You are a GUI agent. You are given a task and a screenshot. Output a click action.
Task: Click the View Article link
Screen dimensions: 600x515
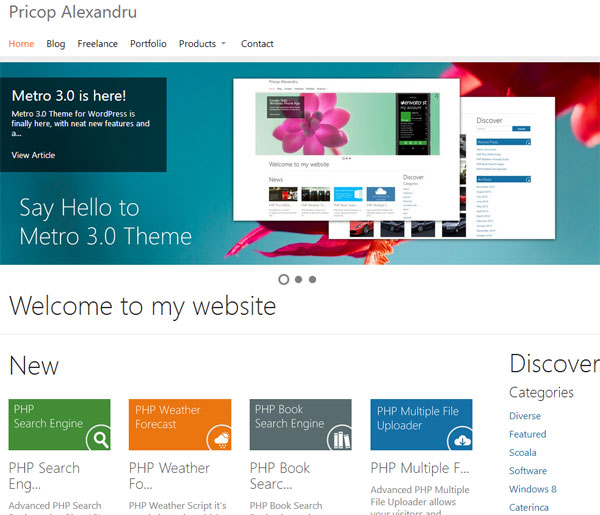(x=33, y=155)
